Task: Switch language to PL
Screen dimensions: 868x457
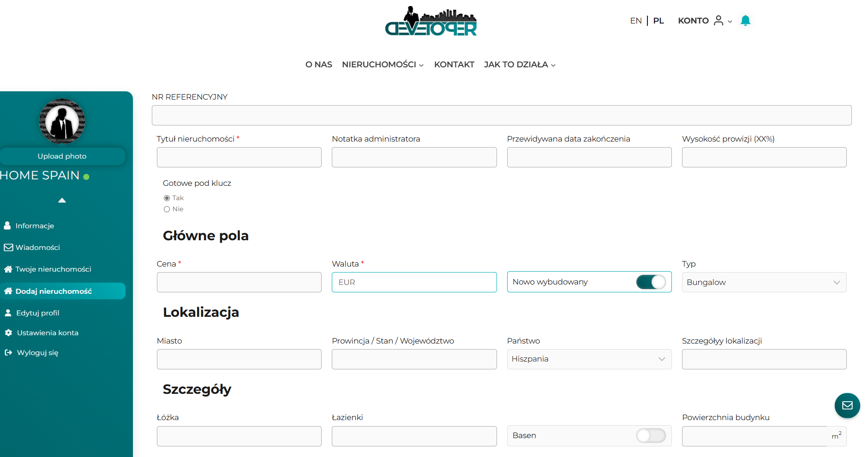Action: point(658,21)
